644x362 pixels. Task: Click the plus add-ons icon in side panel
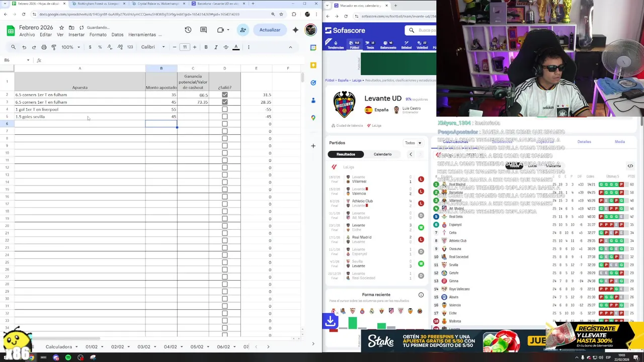click(x=313, y=146)
